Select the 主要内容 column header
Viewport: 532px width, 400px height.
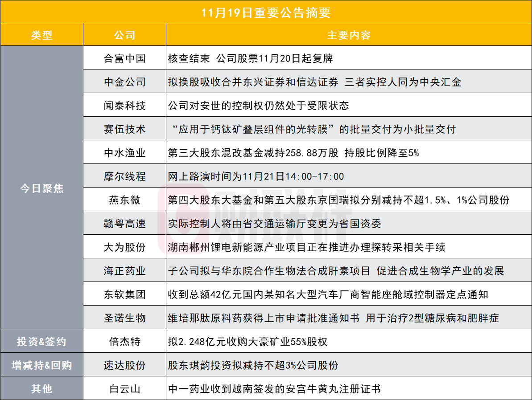[x=349, y=35]
